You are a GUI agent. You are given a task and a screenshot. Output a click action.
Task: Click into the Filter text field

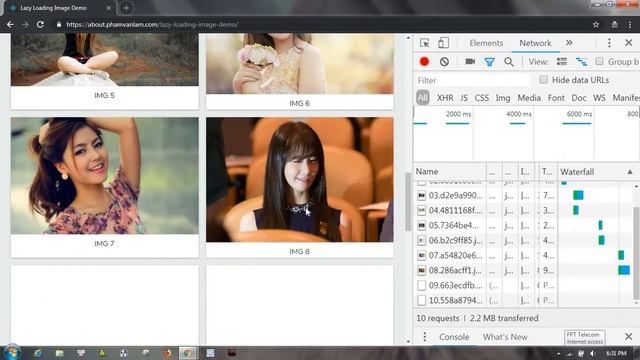click(x=473, y=80)
